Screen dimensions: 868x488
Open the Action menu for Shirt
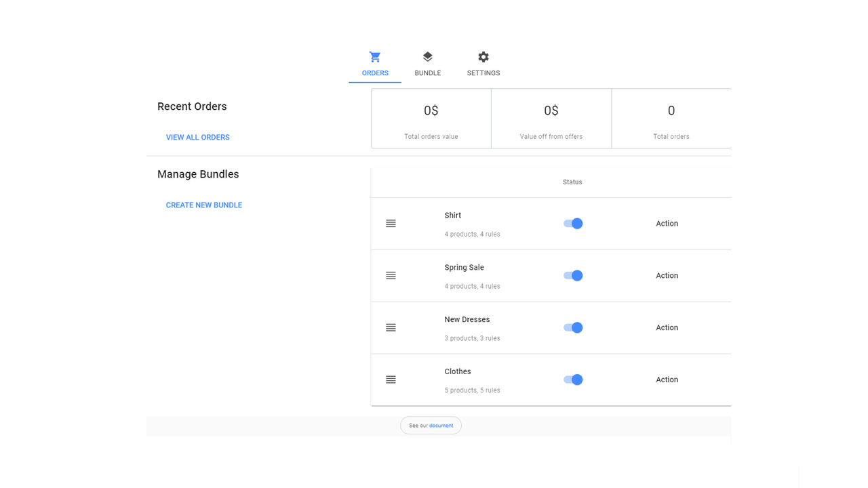click(x=667, y=223)
